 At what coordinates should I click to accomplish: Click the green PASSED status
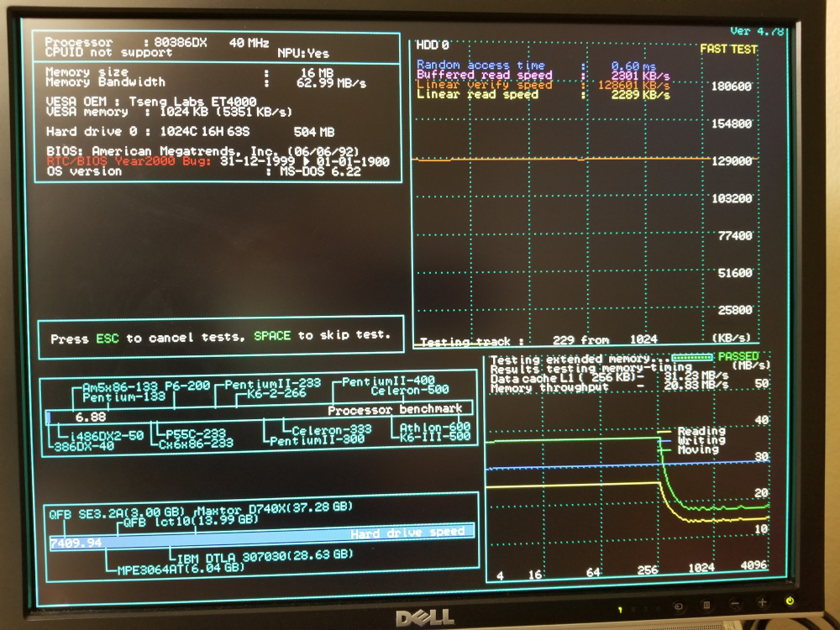point(738,356)
